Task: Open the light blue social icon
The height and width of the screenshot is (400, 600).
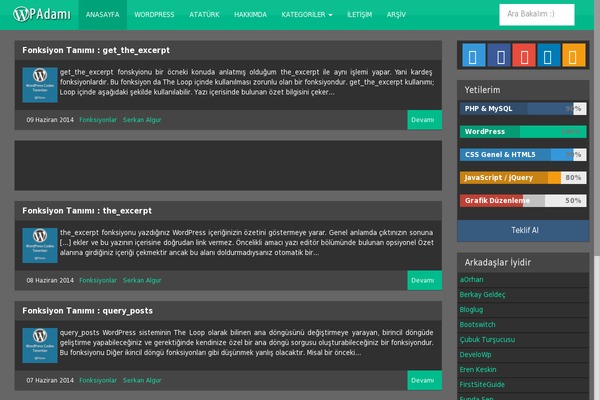Action: (474, 56)
